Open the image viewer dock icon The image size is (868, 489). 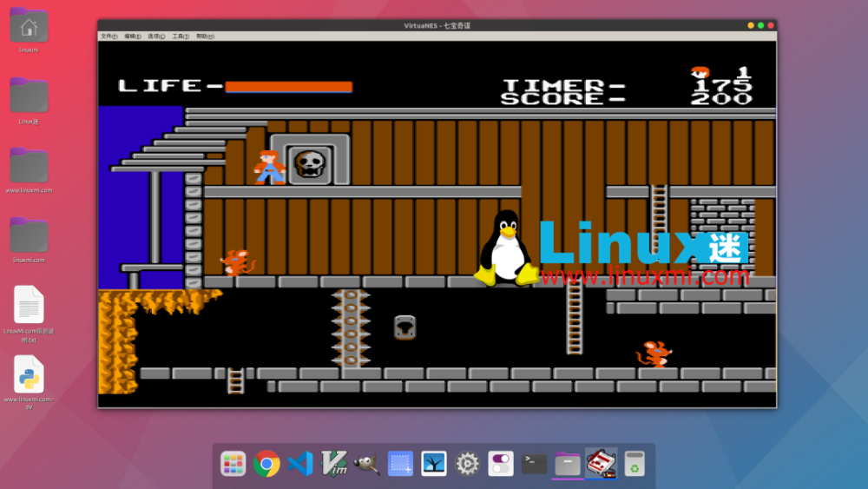(x=434, y=464)
